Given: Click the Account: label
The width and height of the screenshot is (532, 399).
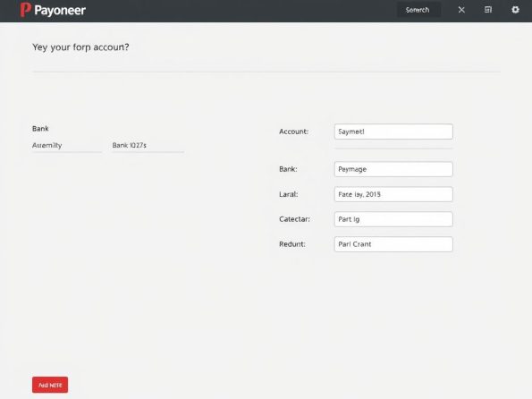Looking at the screenshot, I should (x=293, y=132).
